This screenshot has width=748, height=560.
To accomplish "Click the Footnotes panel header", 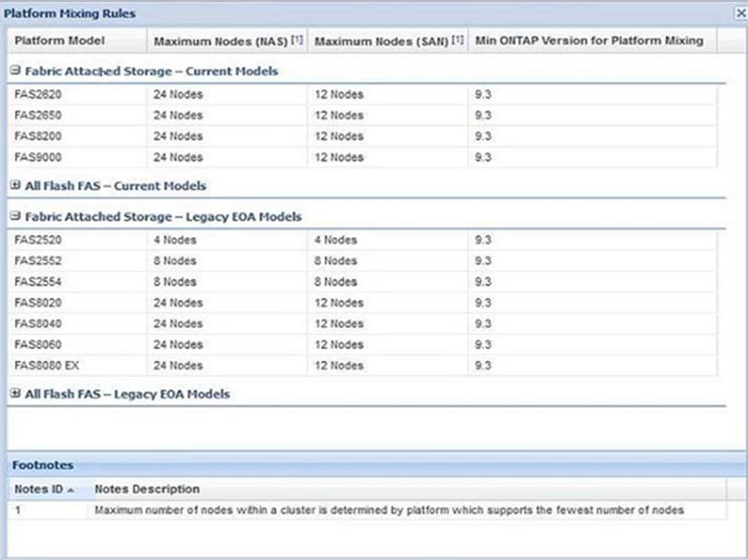I will (x=42, y=466).
